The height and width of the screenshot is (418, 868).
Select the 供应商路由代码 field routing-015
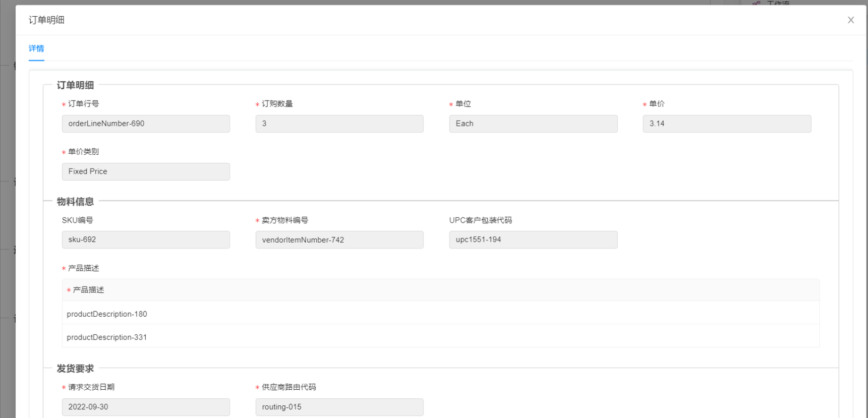point(339,407)
